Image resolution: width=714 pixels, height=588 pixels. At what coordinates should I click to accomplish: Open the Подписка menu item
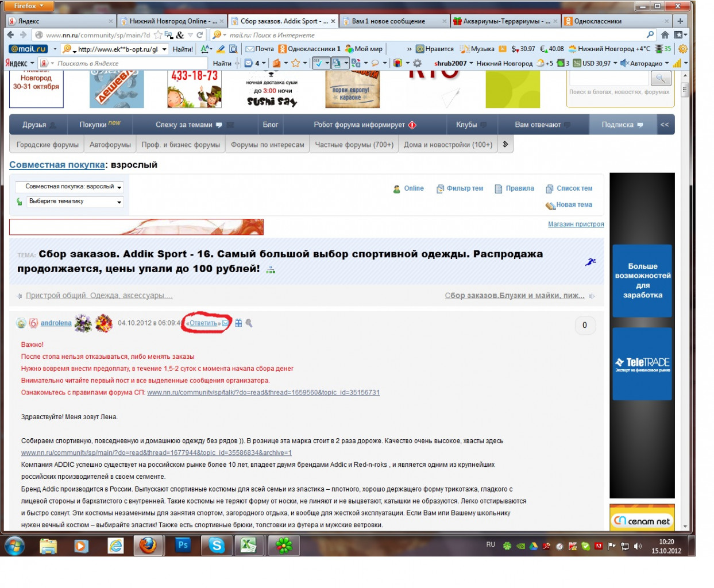point(622,125)
